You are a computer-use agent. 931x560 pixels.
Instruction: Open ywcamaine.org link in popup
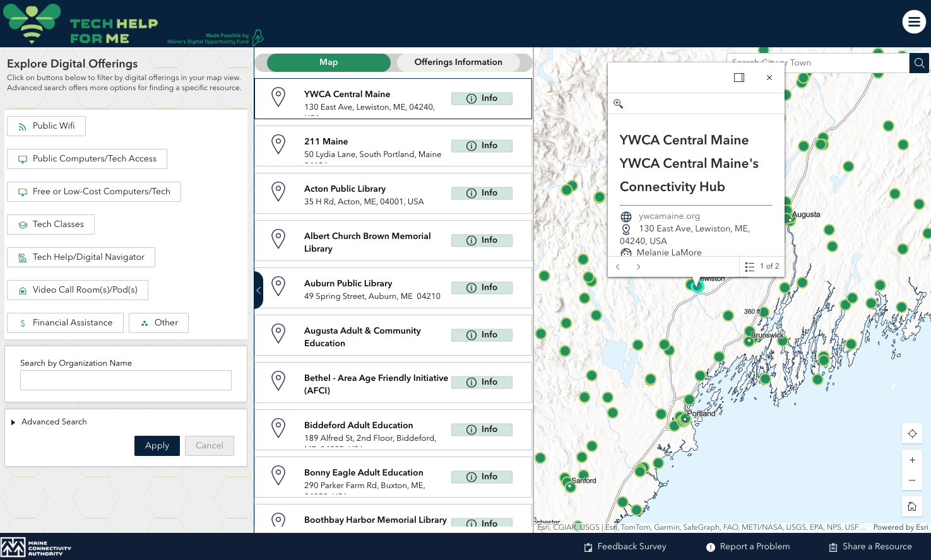[x=669, y=216]
